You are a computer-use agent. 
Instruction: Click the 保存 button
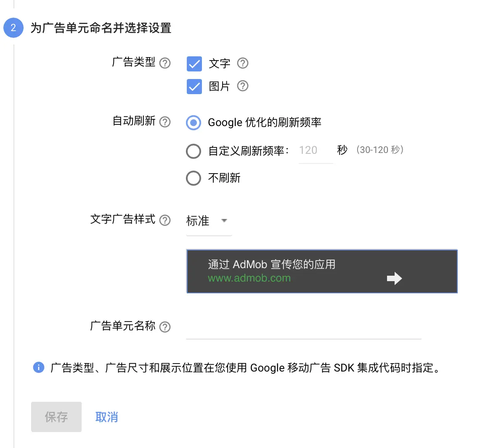(x=56, y=416)
